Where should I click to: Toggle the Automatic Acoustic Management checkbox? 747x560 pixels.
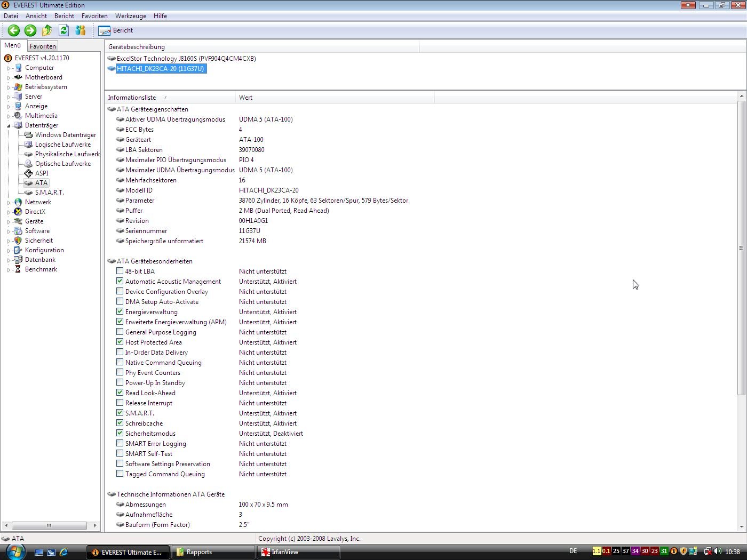[x=120, y=281]
